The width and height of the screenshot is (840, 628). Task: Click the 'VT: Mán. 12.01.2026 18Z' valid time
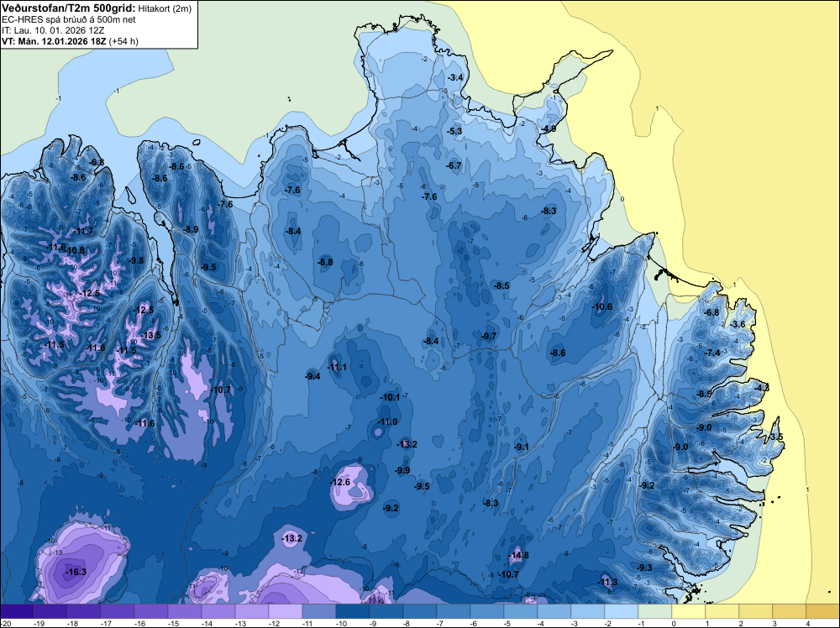coord(54,41)
